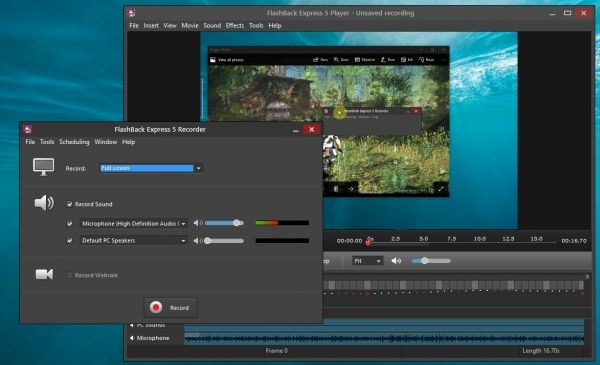Image resolution: width=600 pixels, height=365 pixels.
Task: Click the 5.0 mark on timeline ruler
Action: click(x=424, y=239)
